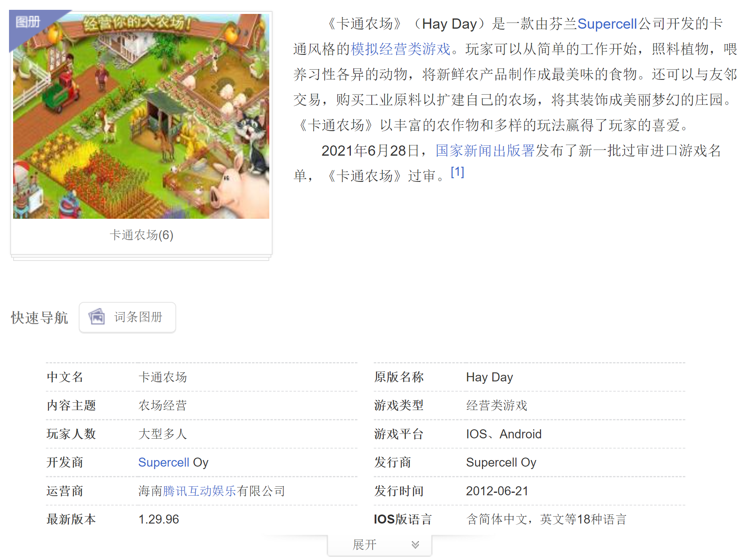The height and width of the screenshot is (560, 748).
Task: Select the IOS版语言 value text
Action: click(x=546, y=519)
